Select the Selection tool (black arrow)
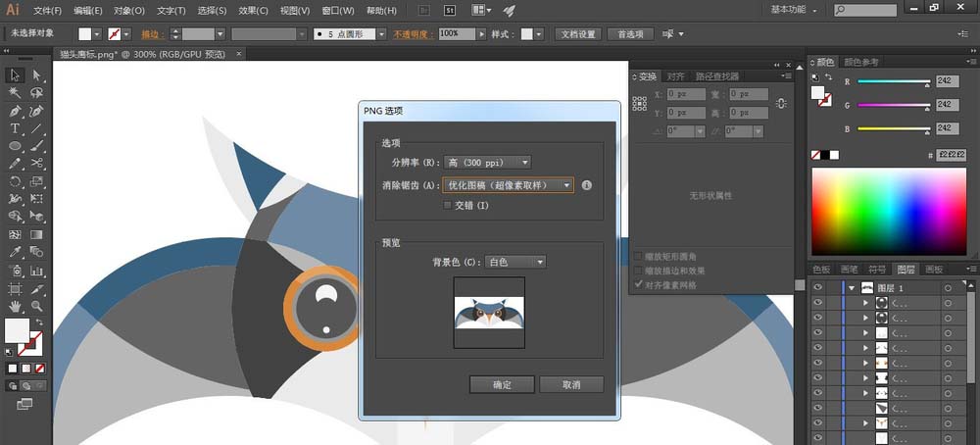Viewport: 980px width, 445px height. 15,75
